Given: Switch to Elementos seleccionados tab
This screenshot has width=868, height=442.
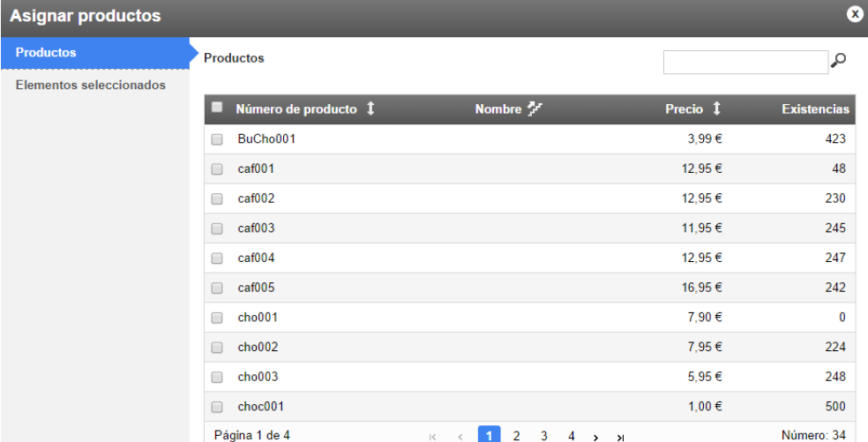Looking at the screenshot, I should [x=92, y=86].
